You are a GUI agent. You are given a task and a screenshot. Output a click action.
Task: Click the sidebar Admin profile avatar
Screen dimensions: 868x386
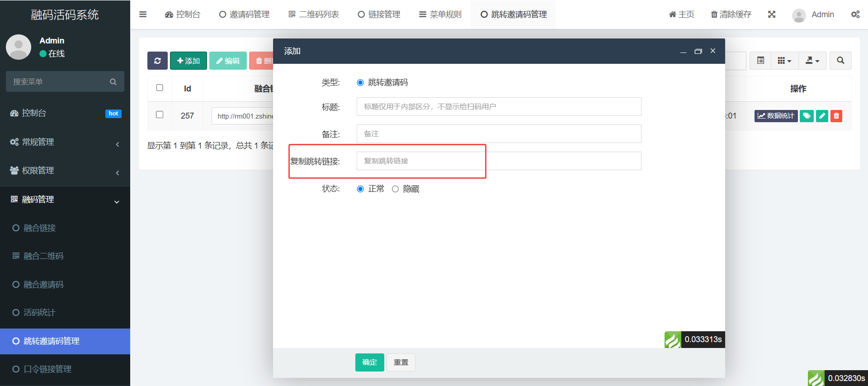(19, 47)
